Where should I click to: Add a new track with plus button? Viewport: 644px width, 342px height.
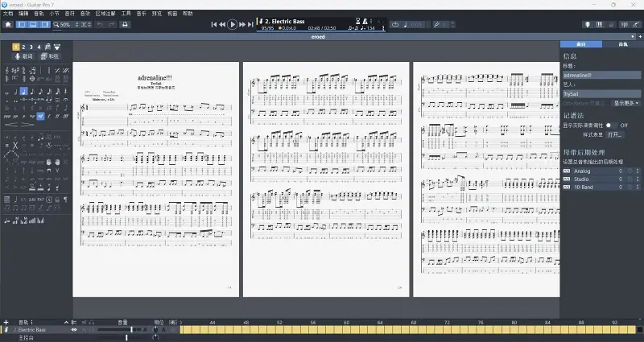click(x=6, y=323)
